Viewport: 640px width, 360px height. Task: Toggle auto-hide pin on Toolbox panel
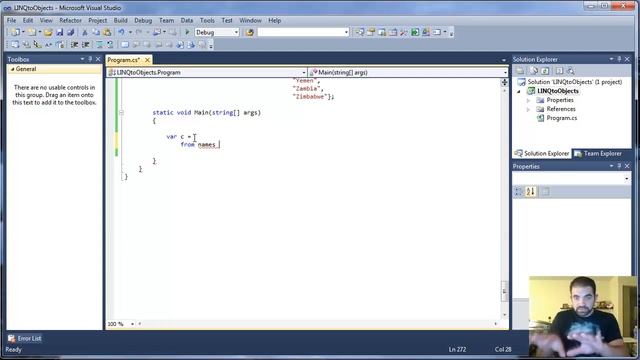coord(90,59)
